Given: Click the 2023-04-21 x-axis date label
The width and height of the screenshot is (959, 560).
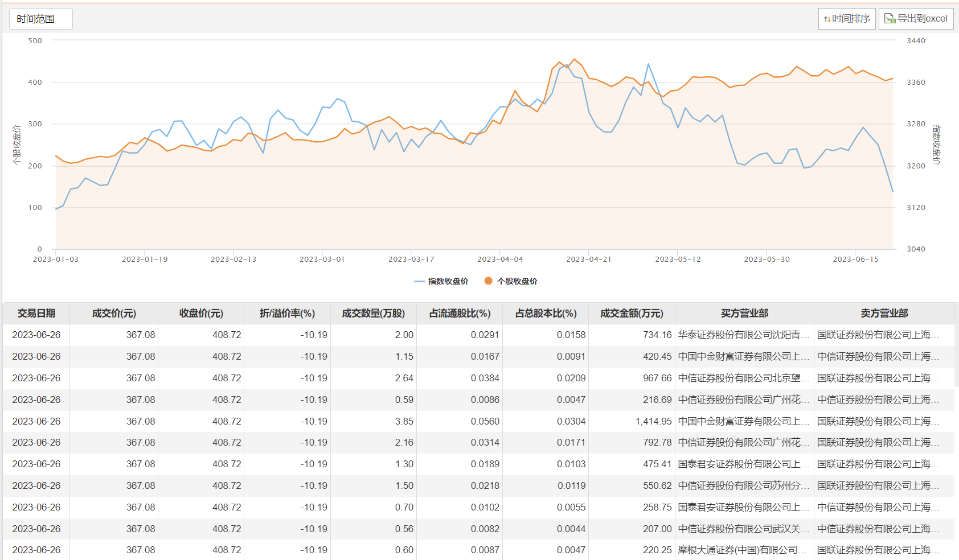Looking at the screenshot, I should [589, 260].
